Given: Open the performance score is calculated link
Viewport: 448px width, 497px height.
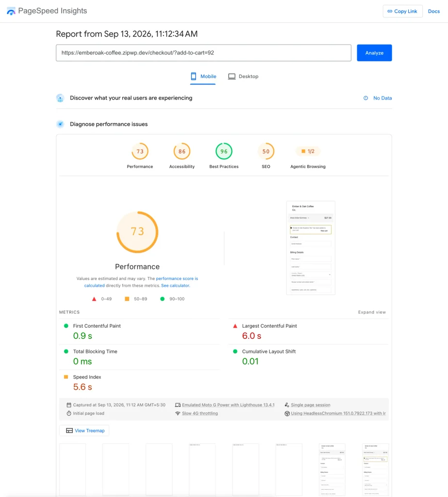Looking at the screenshot, I should (141, 282).
